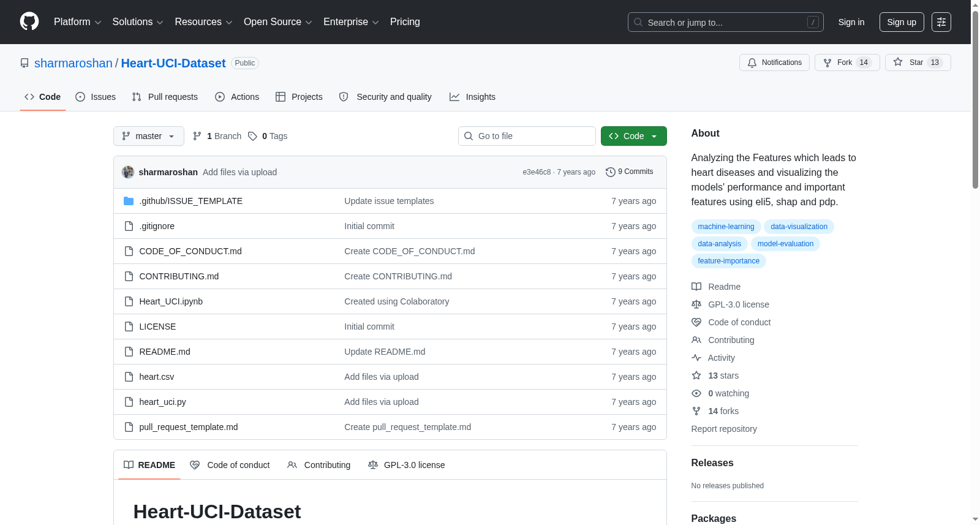Switch to the Issues tab
Viewport: 980px width, 525px height.
96,97
